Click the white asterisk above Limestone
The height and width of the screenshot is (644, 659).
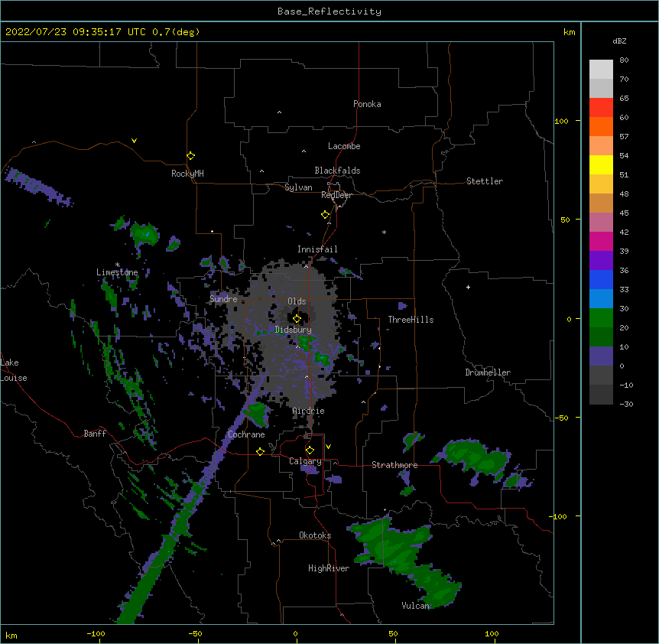[x=117, y=265]
